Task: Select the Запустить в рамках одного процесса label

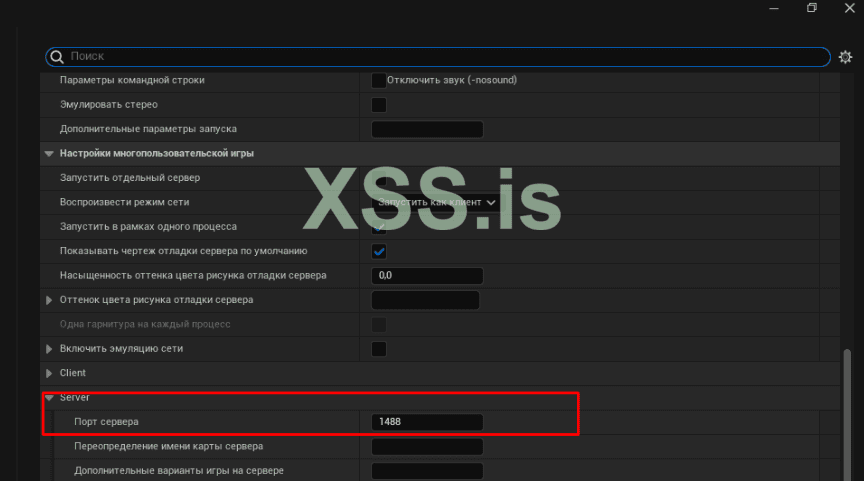Action: (148, 226)
